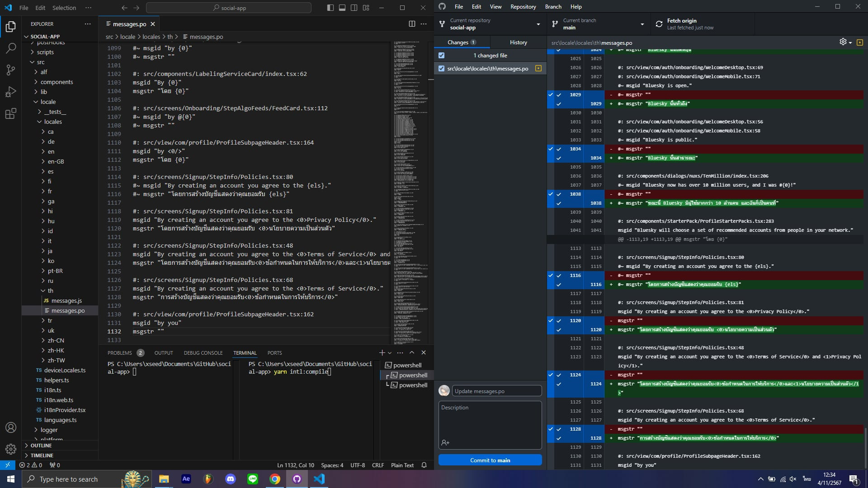Open the Extensions view
The image size is (868, 488).
tap(11, 113)
